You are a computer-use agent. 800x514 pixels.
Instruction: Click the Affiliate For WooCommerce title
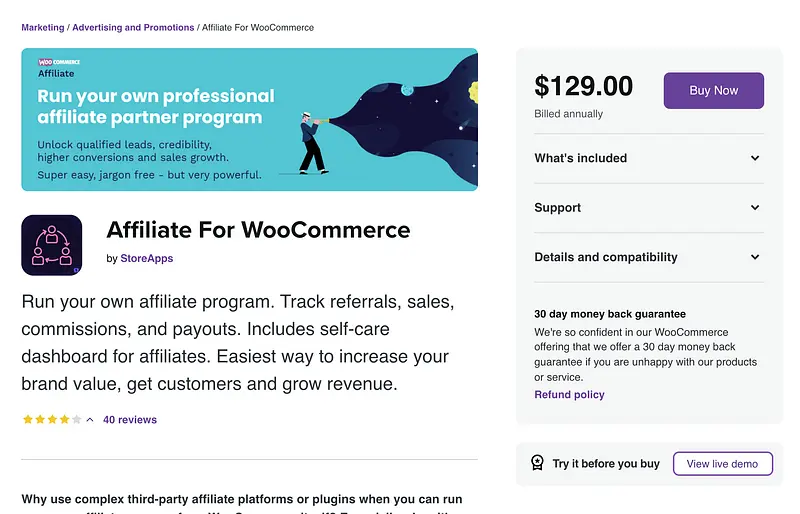coord(258,229)
